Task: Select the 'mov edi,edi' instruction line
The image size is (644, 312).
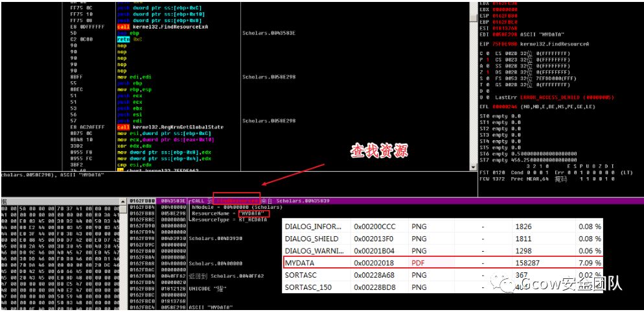Action: 135,77
